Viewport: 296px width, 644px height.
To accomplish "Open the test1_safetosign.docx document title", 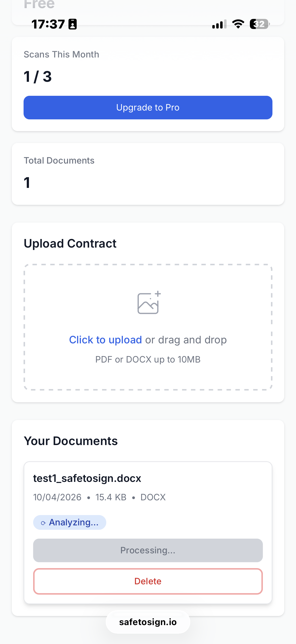I will [x=87, y=478].
